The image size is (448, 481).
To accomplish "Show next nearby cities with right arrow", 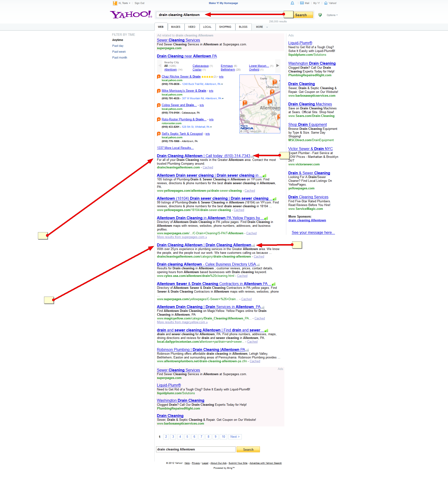I will pyautogui.click(x=278, y=66).
